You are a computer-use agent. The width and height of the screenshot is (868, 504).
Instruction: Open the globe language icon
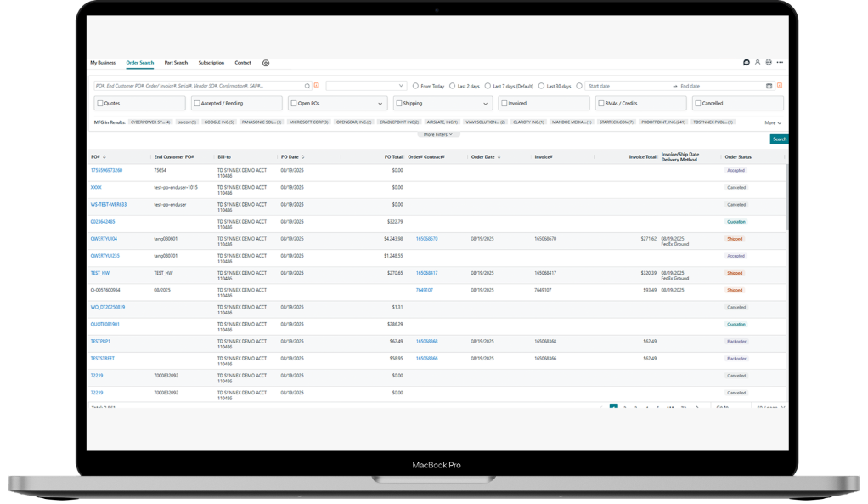click(769, 63)
